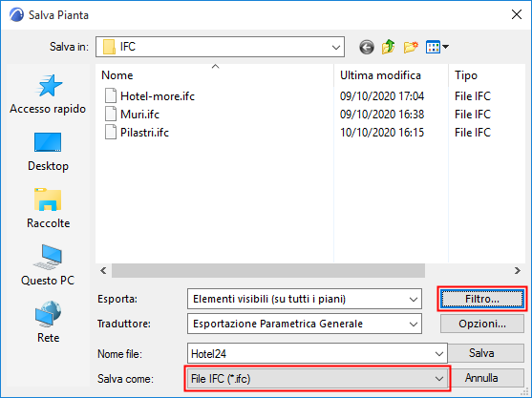Viewport: 532px width, 398px height.
Task: Click the Hotel-more.ifc file icon
Action: coord(111,96)
